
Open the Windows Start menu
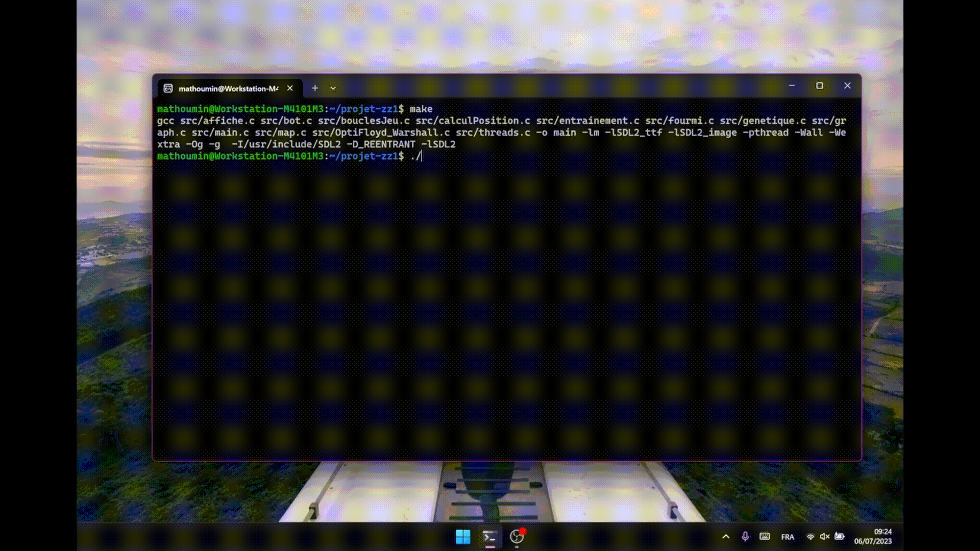pyautogui.click(x=463, y=537)
